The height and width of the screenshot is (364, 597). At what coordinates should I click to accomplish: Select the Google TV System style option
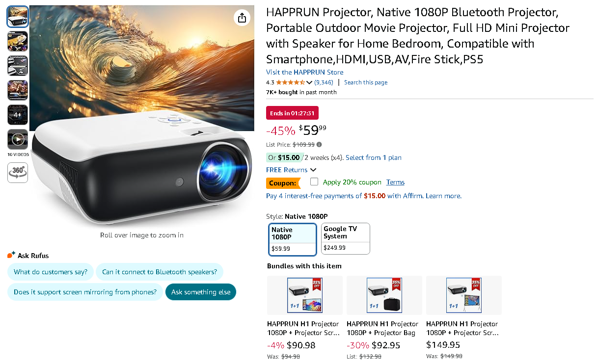pyautogui.click(x=345, y=238)
